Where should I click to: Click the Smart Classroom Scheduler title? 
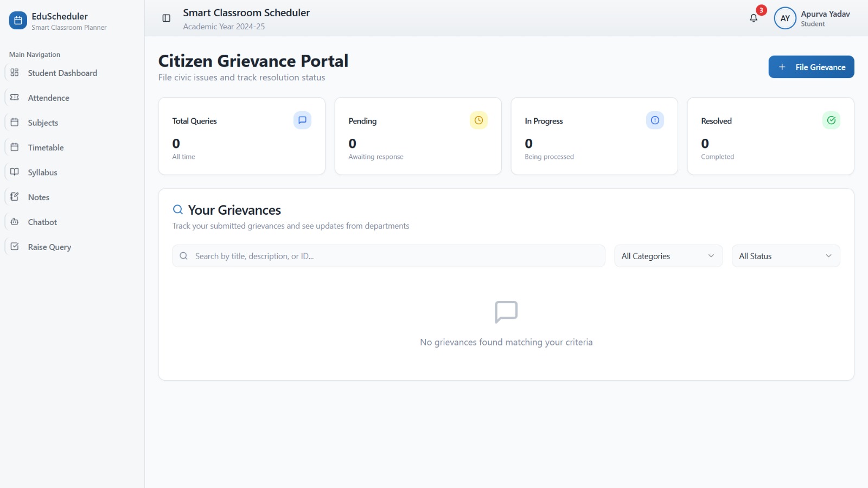pyautogui.click(x=246, y=12)
